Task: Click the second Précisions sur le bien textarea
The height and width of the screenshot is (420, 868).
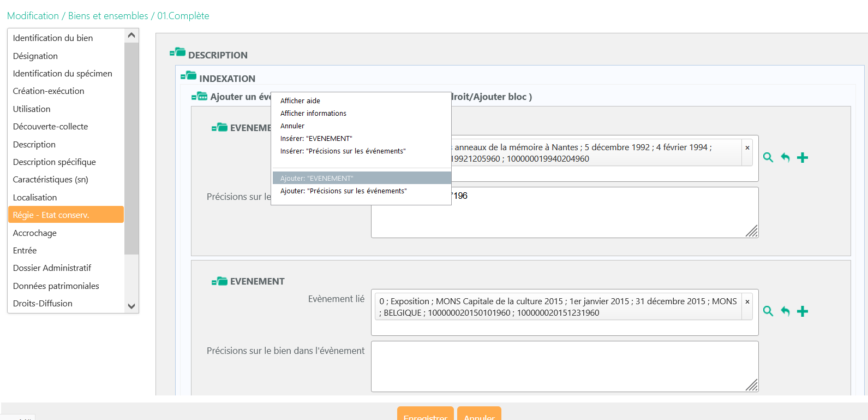Action: coord(564,366)
